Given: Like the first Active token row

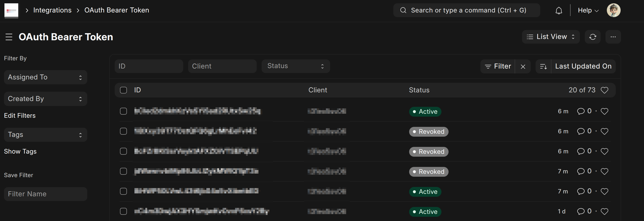Looking at the screenshot, I should coord(604,111).
